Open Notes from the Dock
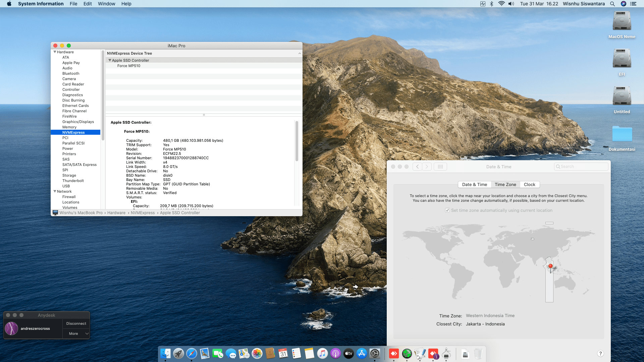644x362 pixels. tap(309, 353)
